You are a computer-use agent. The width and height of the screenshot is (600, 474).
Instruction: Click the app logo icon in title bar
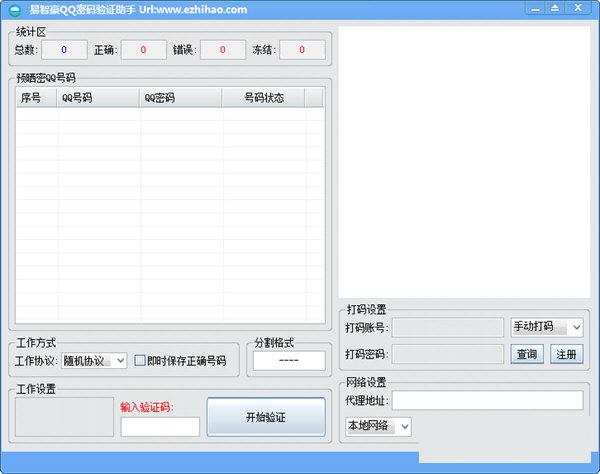pyautogui.click(x=12, y=9)
